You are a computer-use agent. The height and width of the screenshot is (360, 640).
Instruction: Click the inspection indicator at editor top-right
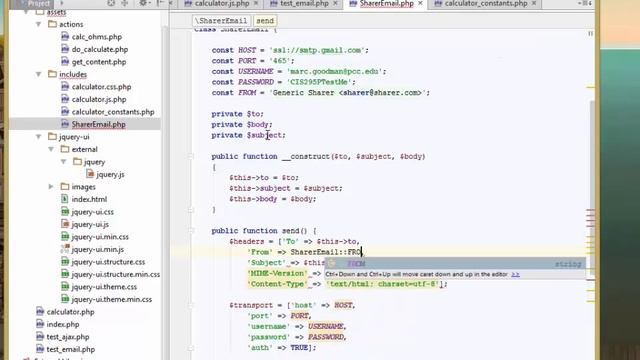(590, 34)
